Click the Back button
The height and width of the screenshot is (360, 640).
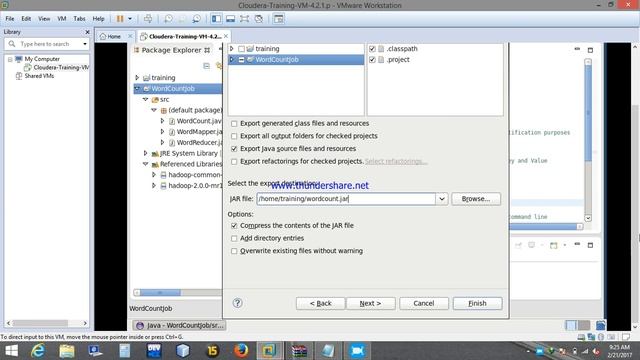pos(320,303)
